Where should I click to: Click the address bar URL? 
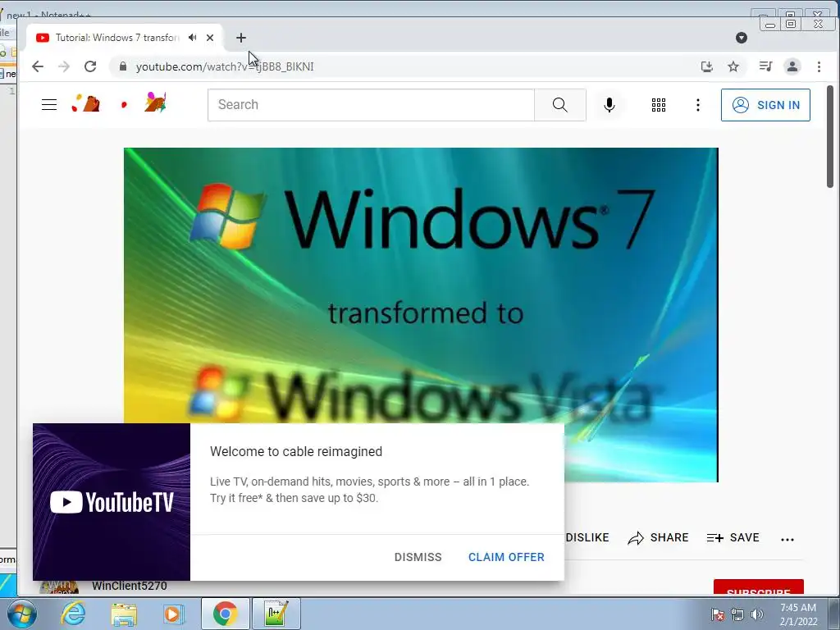[225, 66]
